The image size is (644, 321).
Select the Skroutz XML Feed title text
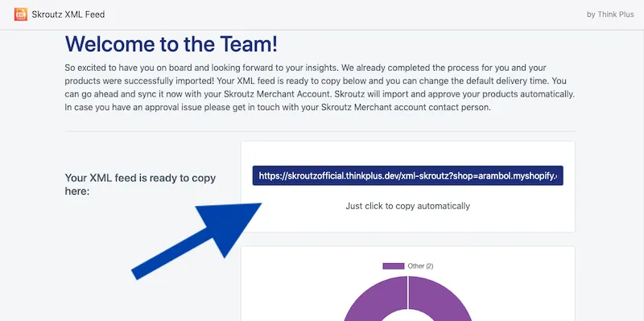68,14
